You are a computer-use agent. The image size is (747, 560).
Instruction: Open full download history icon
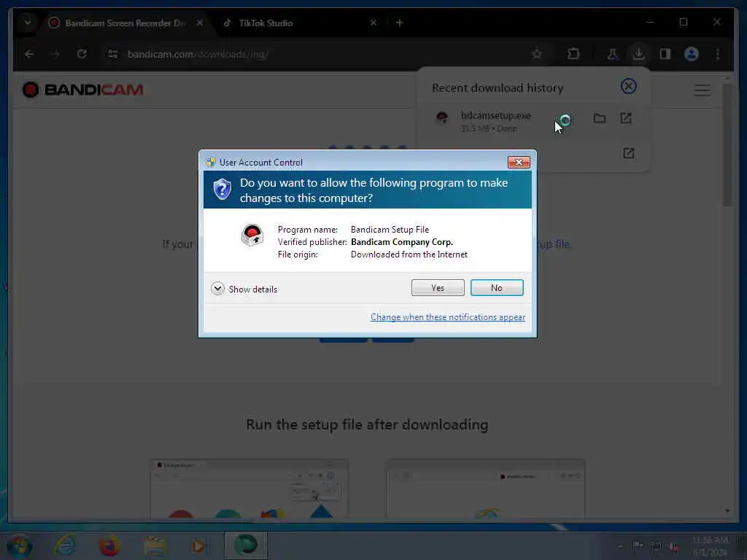(x=628, y=153)
